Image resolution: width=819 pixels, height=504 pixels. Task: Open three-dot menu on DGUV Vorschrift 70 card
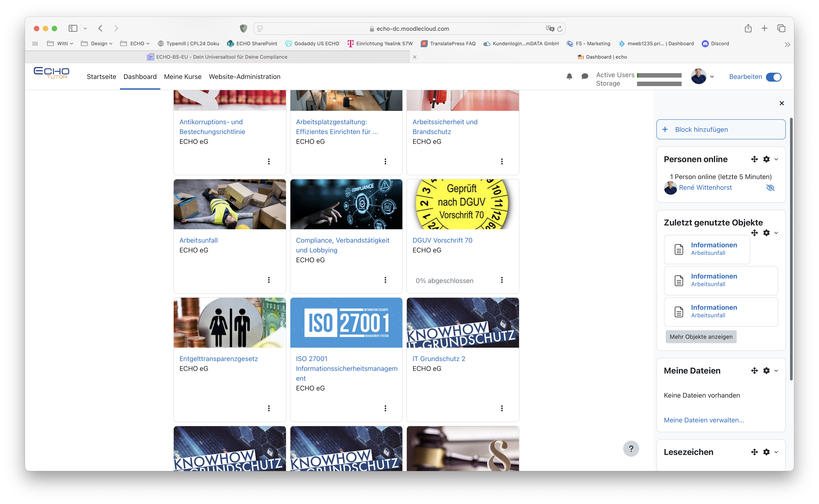point(502,280)
